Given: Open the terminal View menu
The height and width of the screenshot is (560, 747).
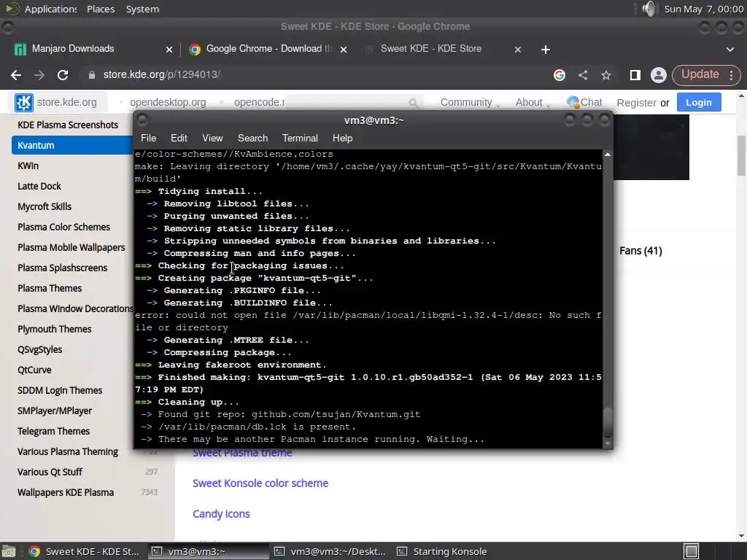Looking at the screenshot, I should coord(212,138).
